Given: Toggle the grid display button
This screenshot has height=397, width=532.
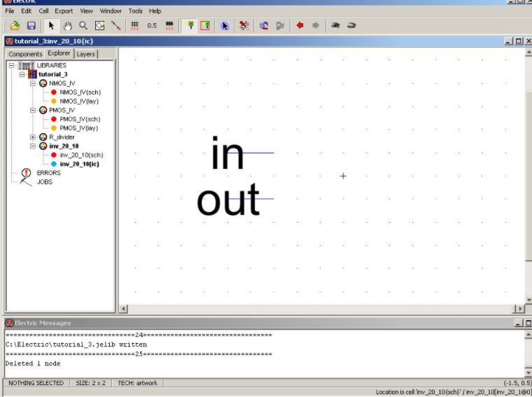Looking at the screenshot, I should click(x=134, y=25).
